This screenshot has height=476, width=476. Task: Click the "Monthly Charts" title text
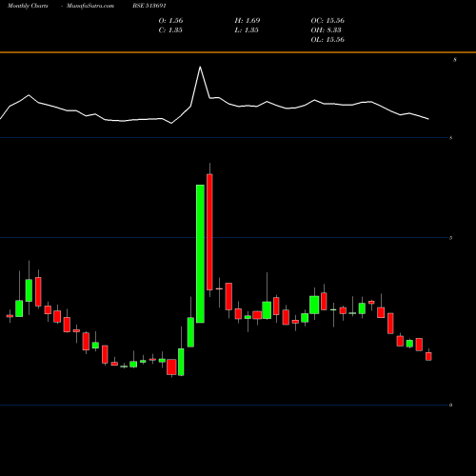[x=28, y=6]
